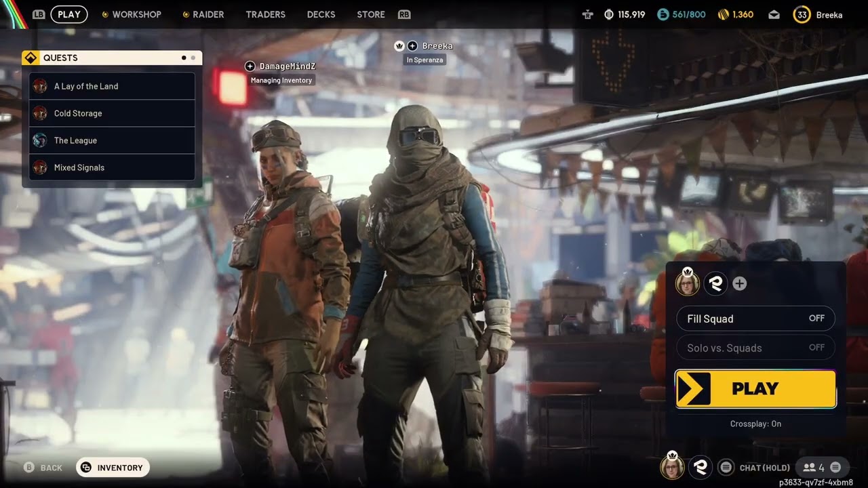Click the LB bumper icon
Image resolution: width=868 pixels, height=488 pixels.
coord(39,14)
